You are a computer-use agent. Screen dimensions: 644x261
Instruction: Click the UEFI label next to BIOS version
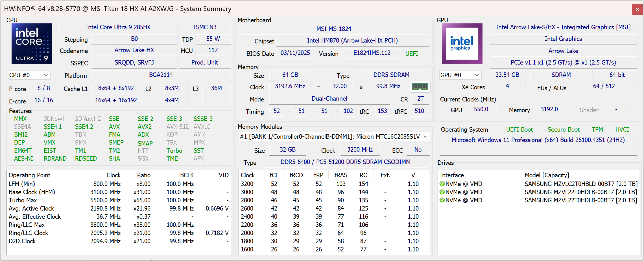coord(412,54)
